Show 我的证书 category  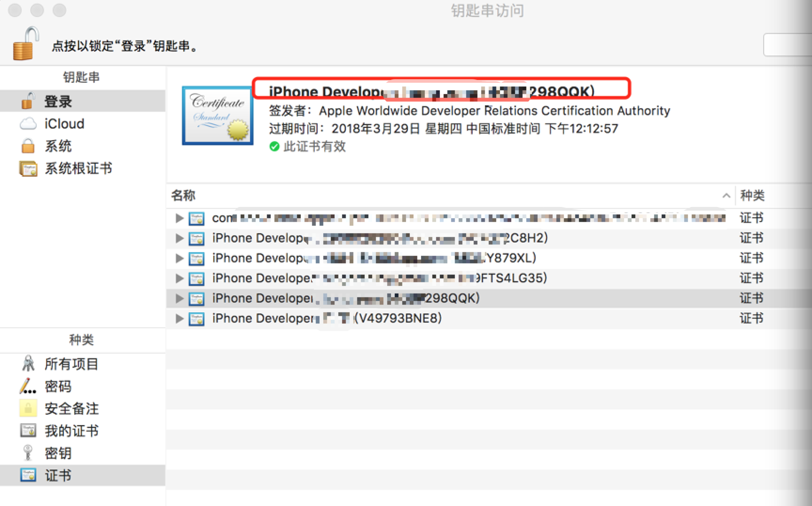(x=83, y=431)
